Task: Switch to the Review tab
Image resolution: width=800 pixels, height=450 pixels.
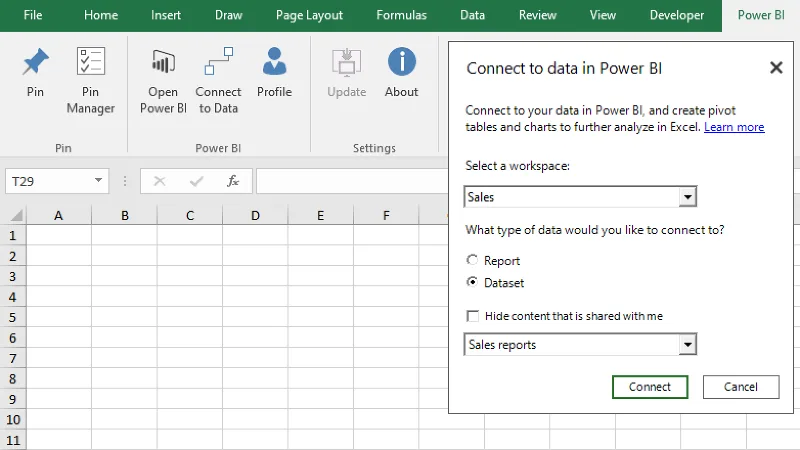Action: click(x=538, y=15)
